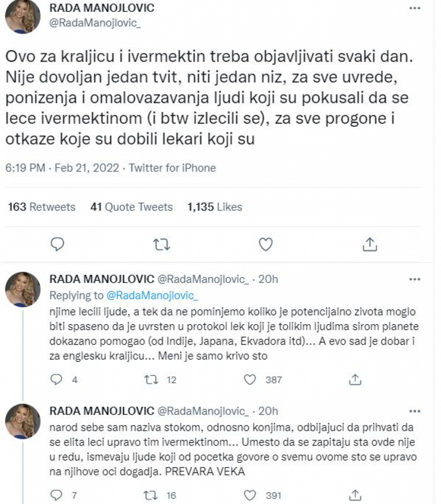View the 41 Quote Tweets

pos(130,207)
